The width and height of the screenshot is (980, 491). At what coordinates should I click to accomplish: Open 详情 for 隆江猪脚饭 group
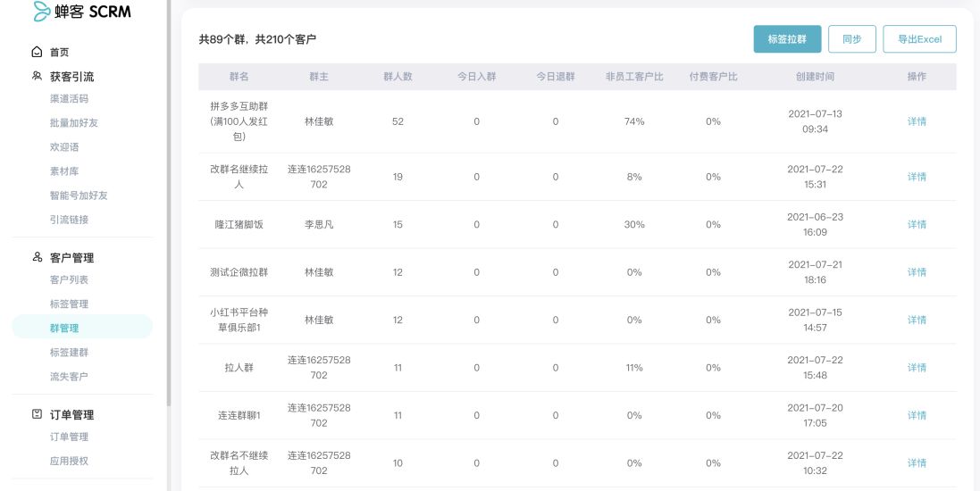click(917, 224)
